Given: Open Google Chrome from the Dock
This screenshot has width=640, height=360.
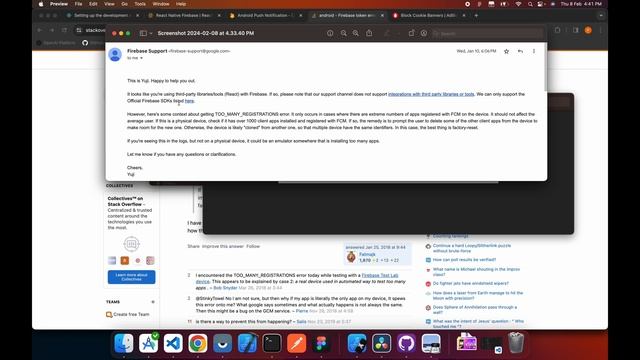Looking at the screenshot, I should 198,343.
